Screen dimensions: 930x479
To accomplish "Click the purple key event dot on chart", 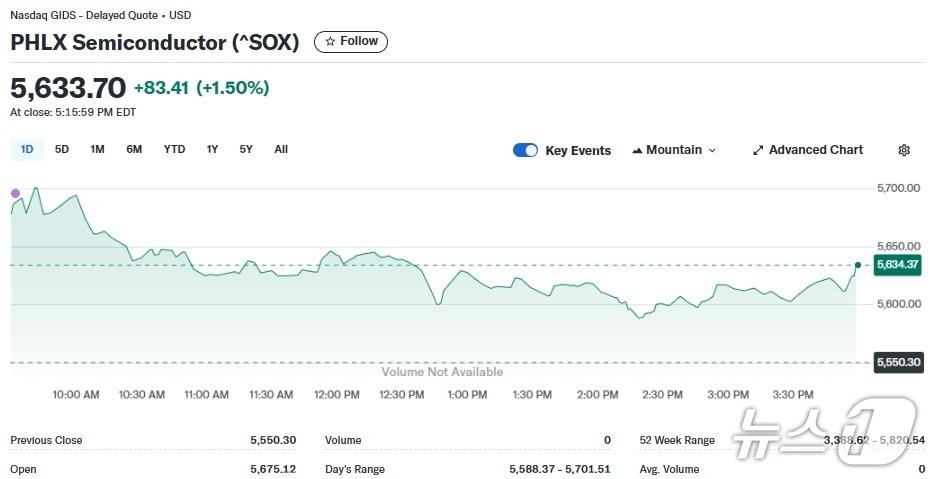I will point(15,193).
